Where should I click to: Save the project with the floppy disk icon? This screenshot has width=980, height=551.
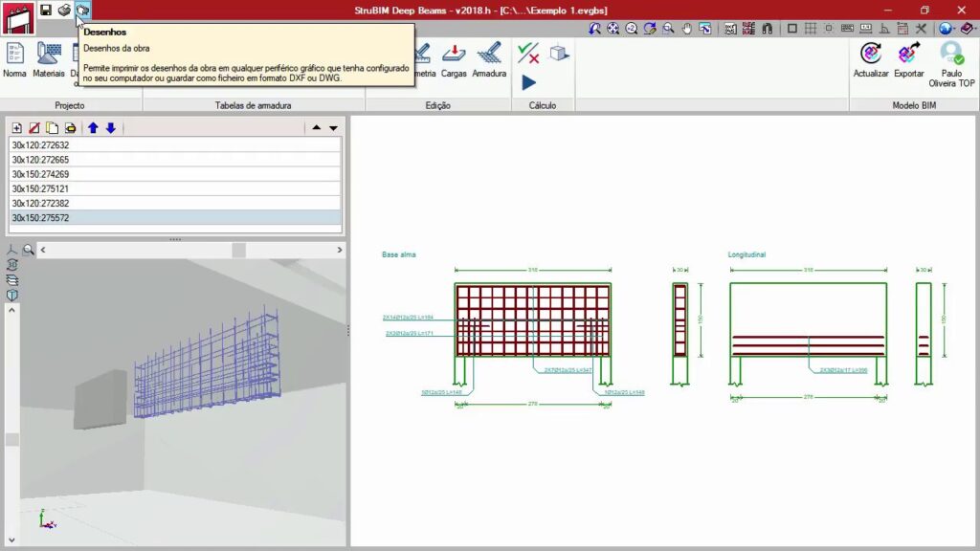coord(45,10)
